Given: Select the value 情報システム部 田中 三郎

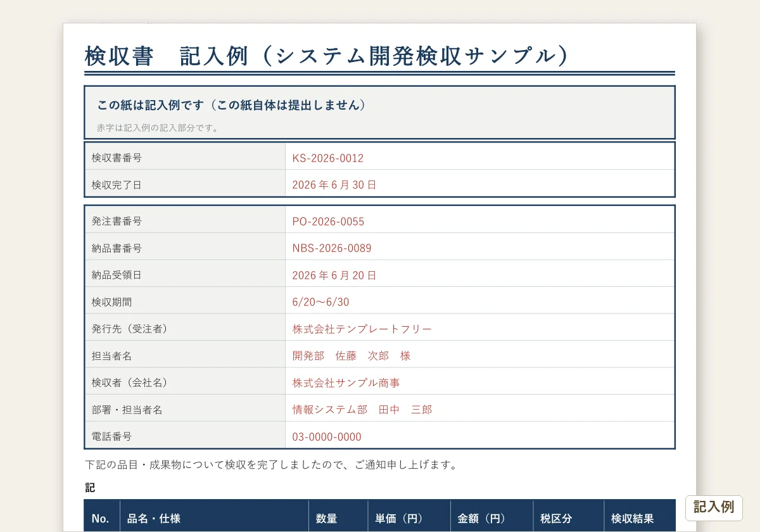Looking at the screenshot, I should click(x=362, y=410).
